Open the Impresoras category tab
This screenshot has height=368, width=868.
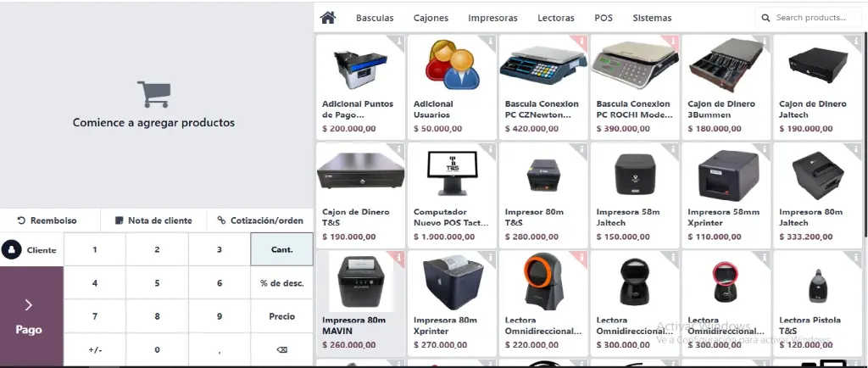point(492,18)
